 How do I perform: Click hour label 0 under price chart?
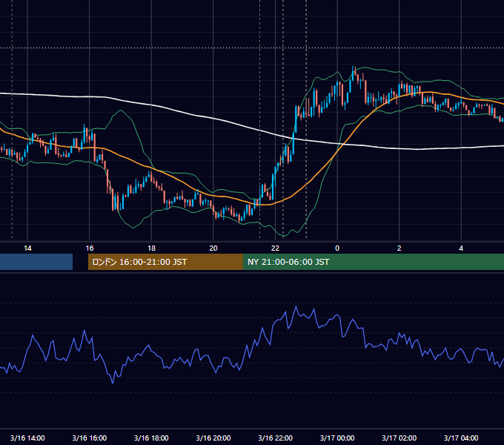337,248
